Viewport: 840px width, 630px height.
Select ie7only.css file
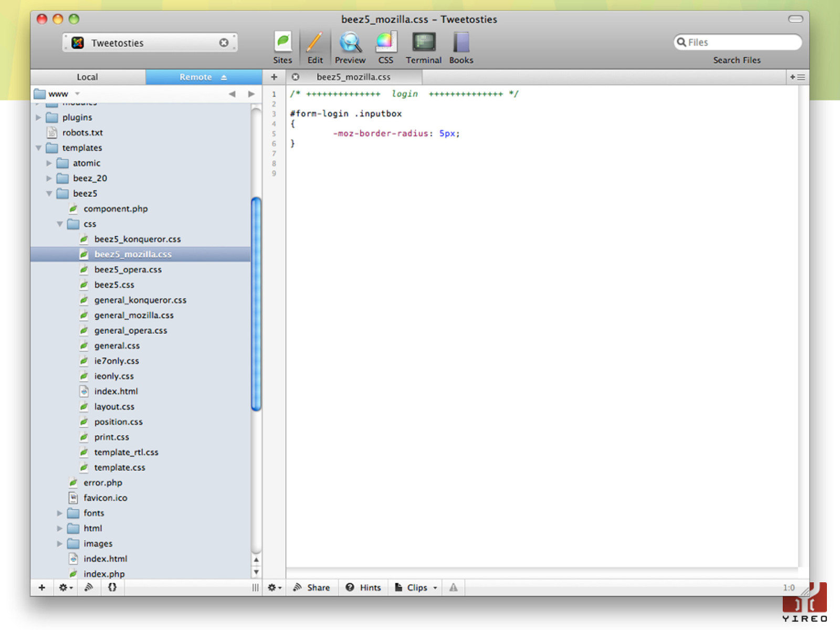pyautogui.click(x=141, y=361)
